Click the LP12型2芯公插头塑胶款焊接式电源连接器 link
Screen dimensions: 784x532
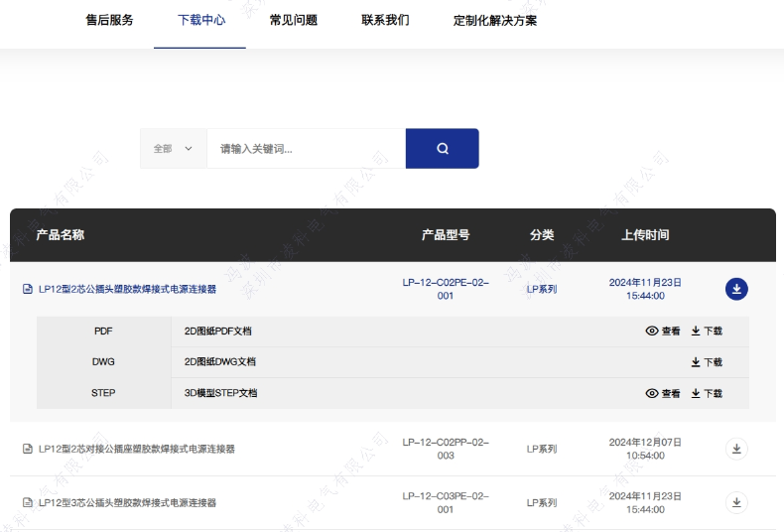[127, 290]
